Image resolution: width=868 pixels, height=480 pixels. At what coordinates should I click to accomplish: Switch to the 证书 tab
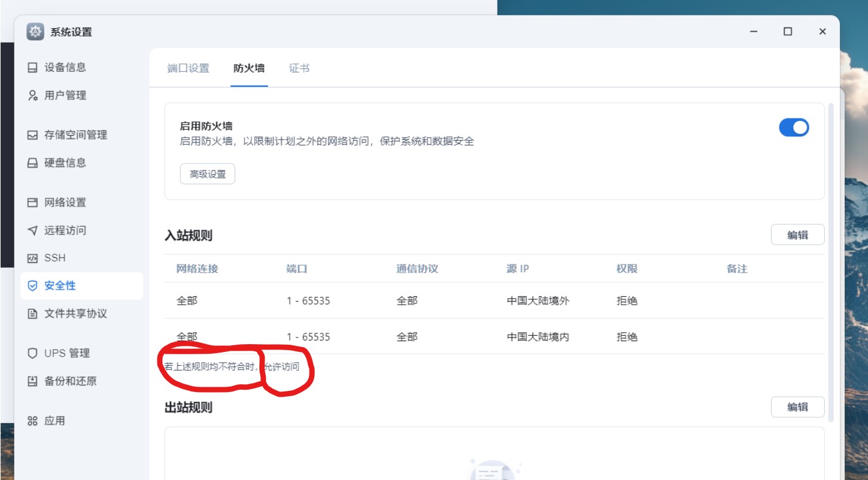coord(299,68)
